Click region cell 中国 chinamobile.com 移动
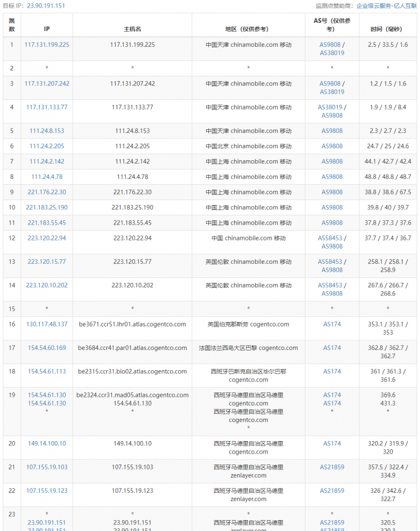Image resolution: width=420 pixels, height=531 pixels. pyautogui.click(x=249, y=243)
